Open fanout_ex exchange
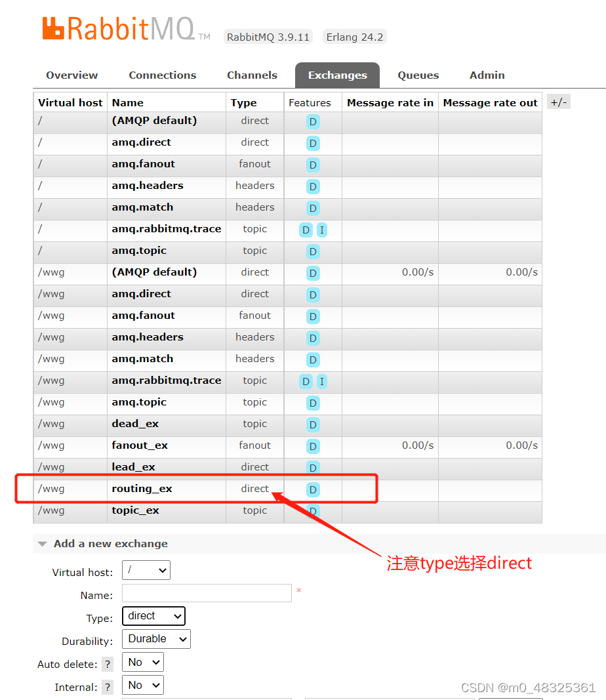The width and height of the screenshot is (606, 700). 140,445
